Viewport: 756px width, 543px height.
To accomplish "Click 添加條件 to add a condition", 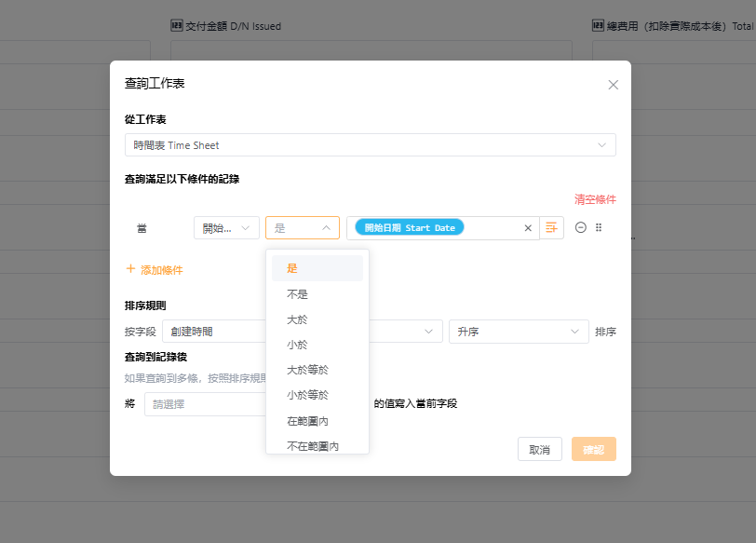I will pyautogui.click(x=155, y=270).
